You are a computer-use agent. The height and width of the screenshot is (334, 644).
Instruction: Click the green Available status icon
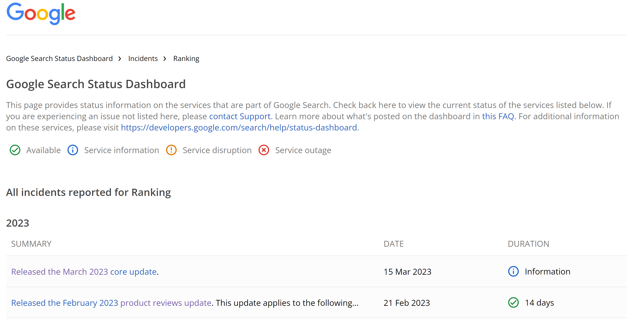[15, 150]
